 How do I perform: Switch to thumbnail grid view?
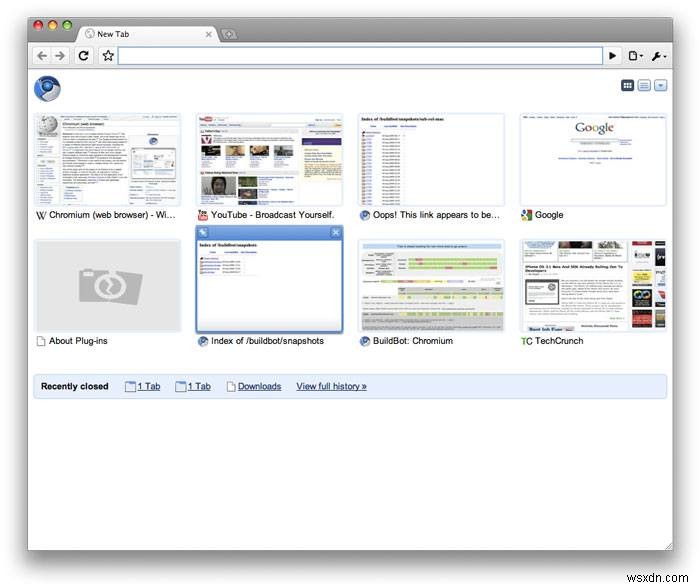(x=627, y=85)
